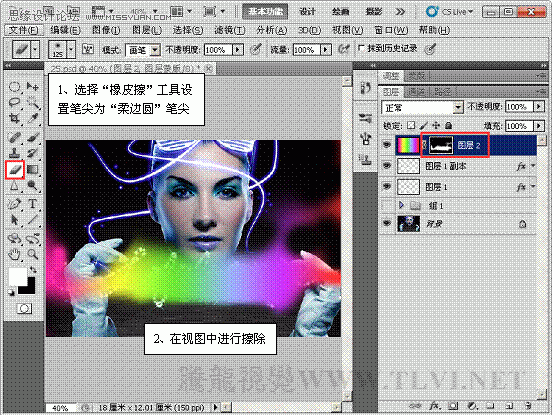This screenshot has width=552, height=415.
Task: Switch to the 摄影 workspace
Action: coord(374,12)
